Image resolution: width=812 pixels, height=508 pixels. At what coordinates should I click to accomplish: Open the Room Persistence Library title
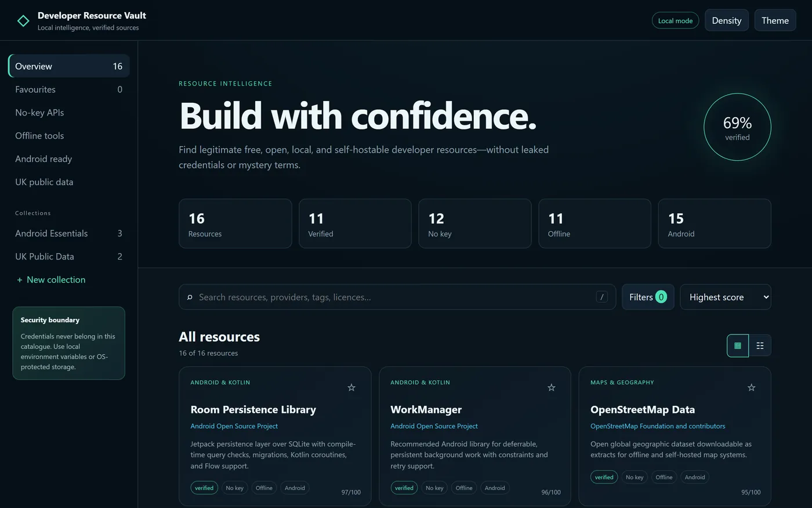253,409
